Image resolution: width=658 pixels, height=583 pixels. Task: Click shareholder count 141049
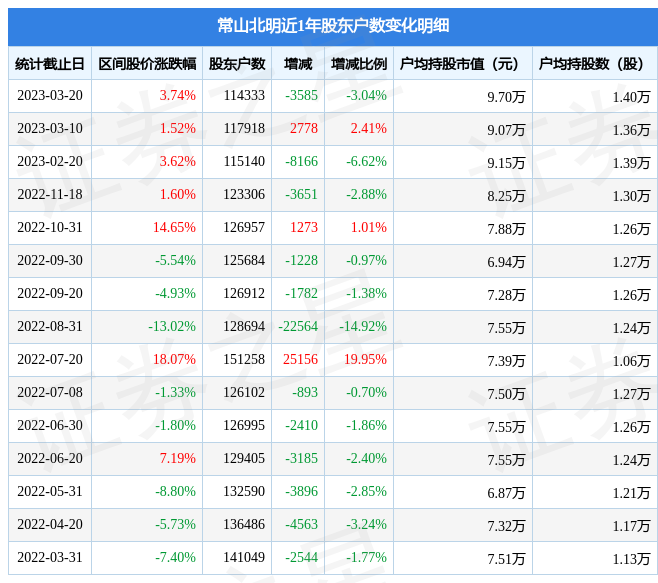[244, 557]
